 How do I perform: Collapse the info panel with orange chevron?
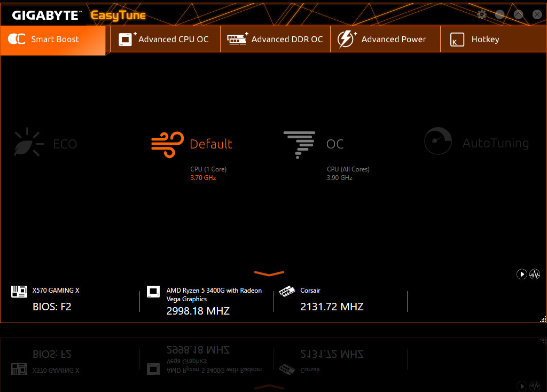click(x=269, y=273)
